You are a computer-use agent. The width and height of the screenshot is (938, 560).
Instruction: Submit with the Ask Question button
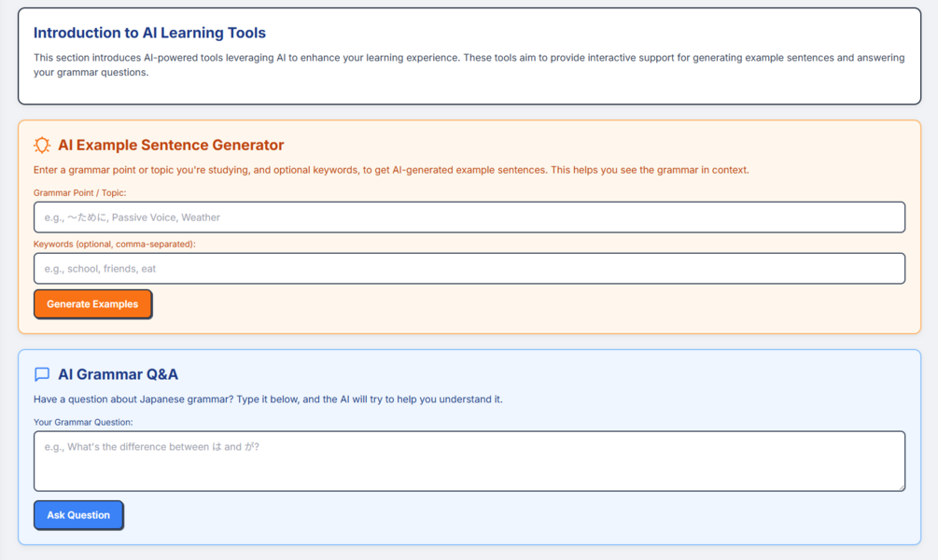point(78,515)
